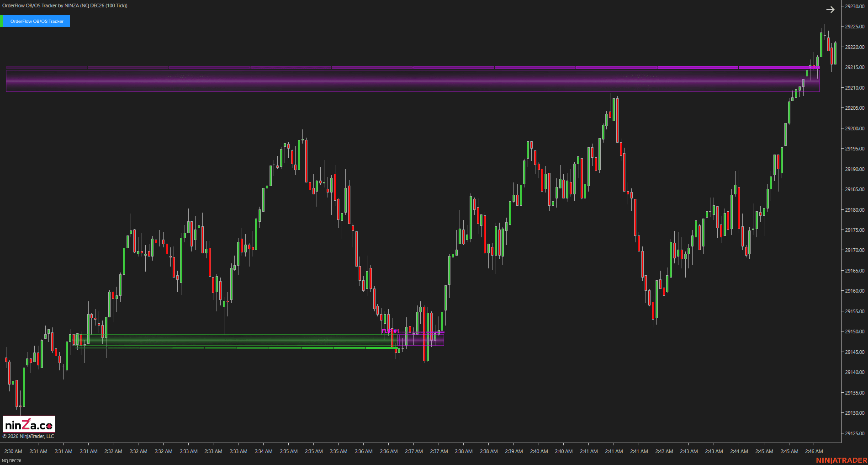Click the 29200.00 price axis label
This screenshot has width=868, height=465.
[854, 128]
